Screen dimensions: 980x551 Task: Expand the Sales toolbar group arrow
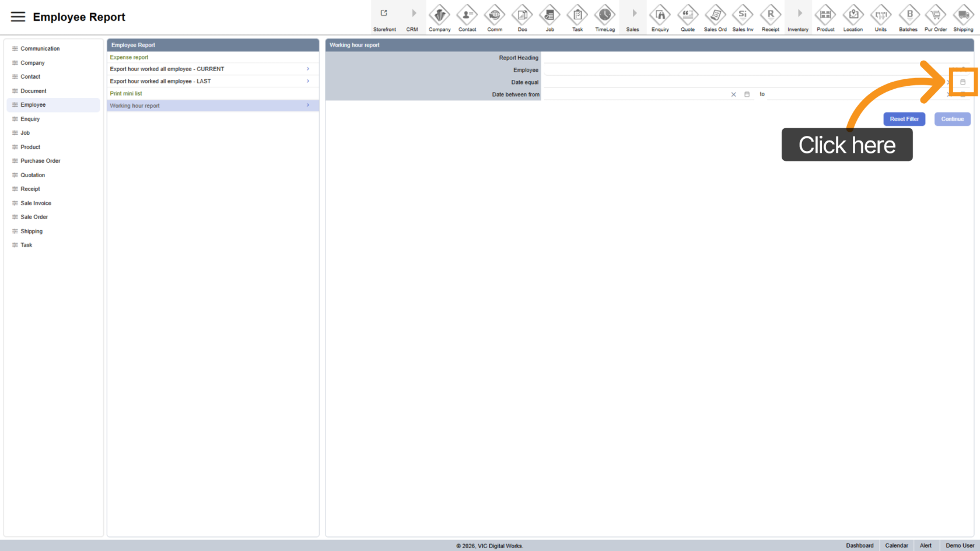(634, 14)
